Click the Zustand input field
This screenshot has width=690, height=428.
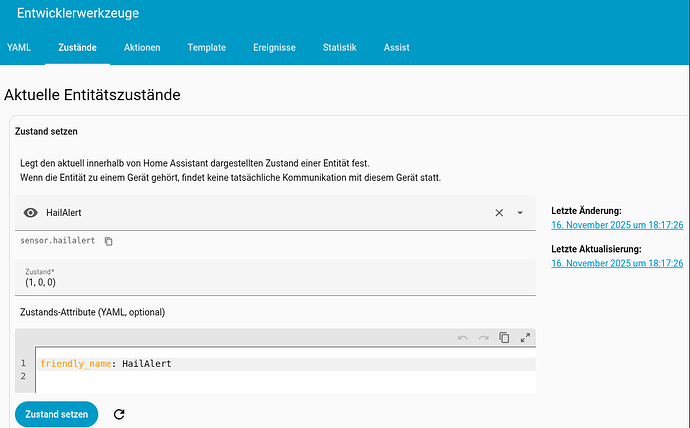point(275,278)
